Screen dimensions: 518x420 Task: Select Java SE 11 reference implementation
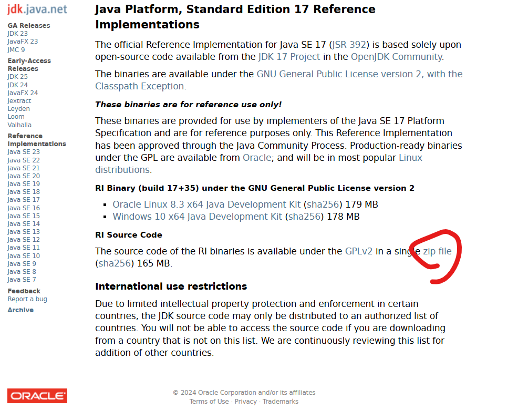click(24, 248)
